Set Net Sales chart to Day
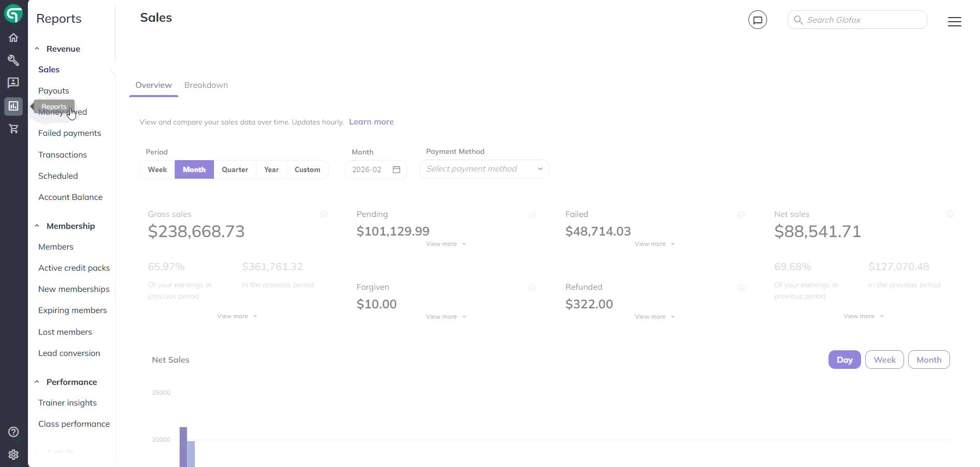The width and height of the screenshot is (980, 467). (x=845, y=360)
